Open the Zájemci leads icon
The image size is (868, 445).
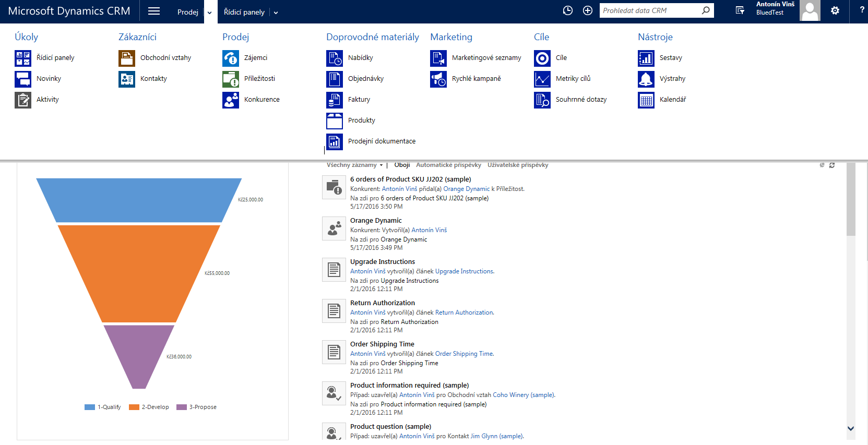(x=231, y=58)
